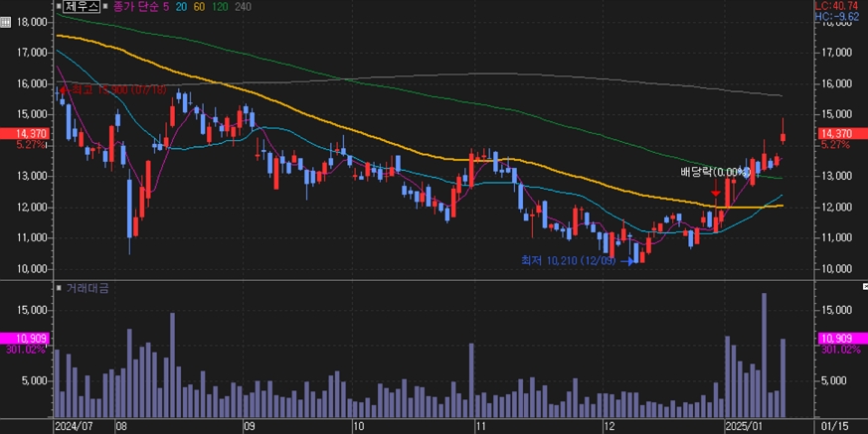The image size is (868, 434).
Task: Click the square marker before 종가 단순
Action: tap(107, 6)
